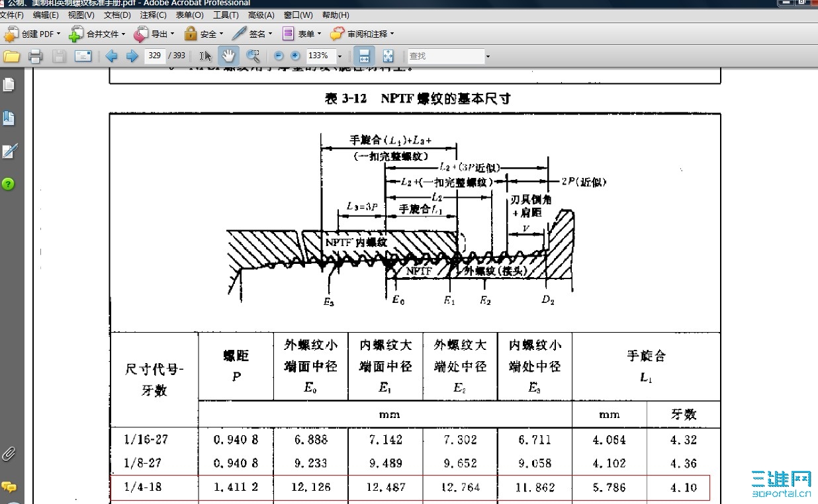Viewport: 818px width, 504px height.
Task: Click the 螺距 P column header
Action: tap(236, 366)
